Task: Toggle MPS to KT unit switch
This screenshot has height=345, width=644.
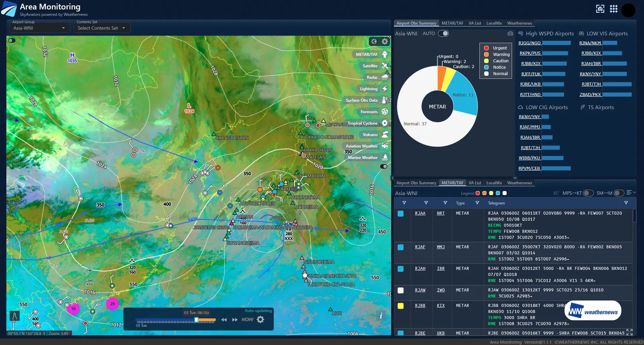Action: pyautogui.click(x=588, y=193)
